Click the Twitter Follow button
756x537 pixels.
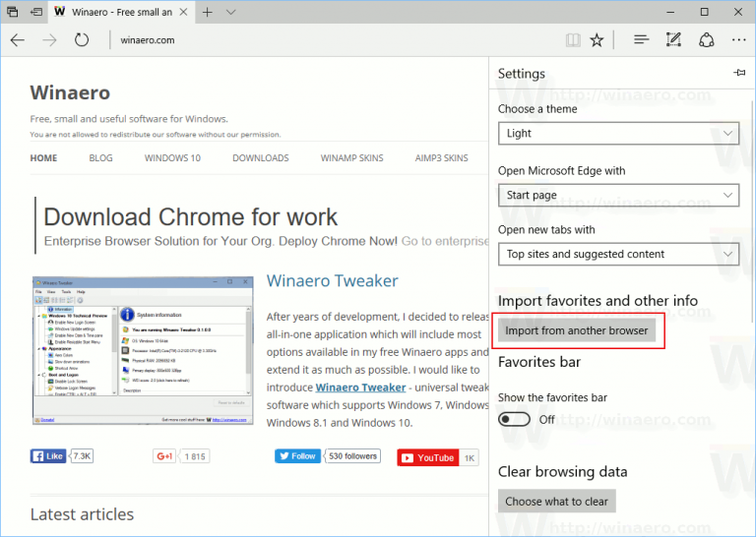[x=298, y=456]
